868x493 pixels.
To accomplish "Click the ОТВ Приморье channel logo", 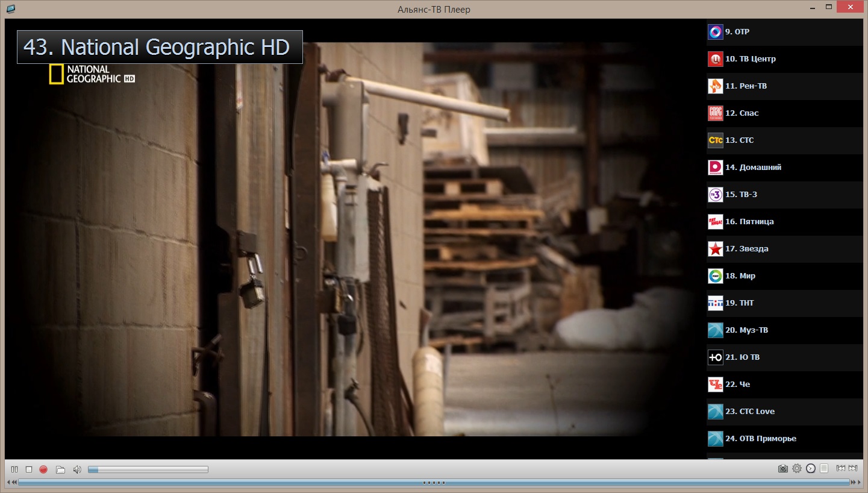I will click(715, 439).
